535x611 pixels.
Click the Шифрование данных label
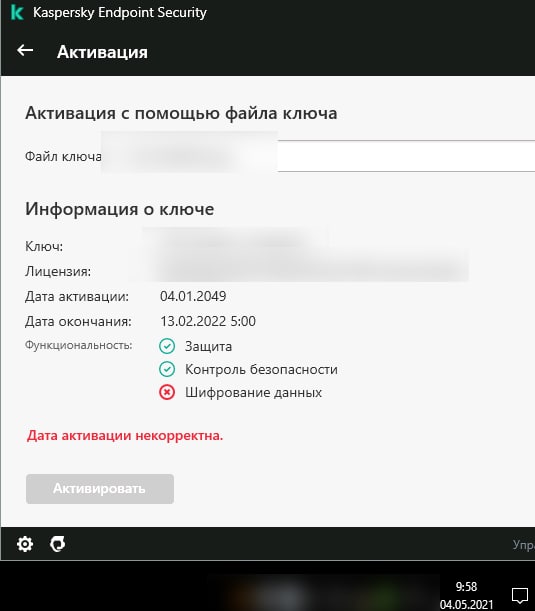pyautogui.click(x=253, y=392)
